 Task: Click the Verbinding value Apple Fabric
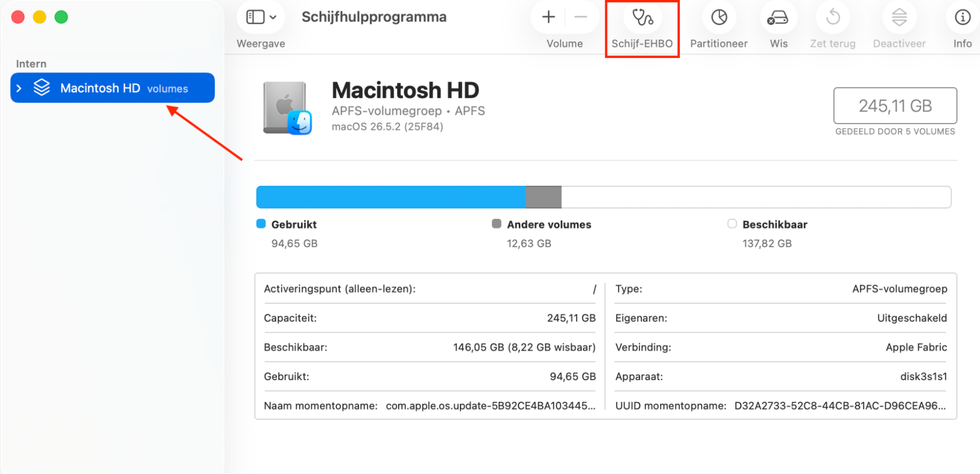click(916, 347)
